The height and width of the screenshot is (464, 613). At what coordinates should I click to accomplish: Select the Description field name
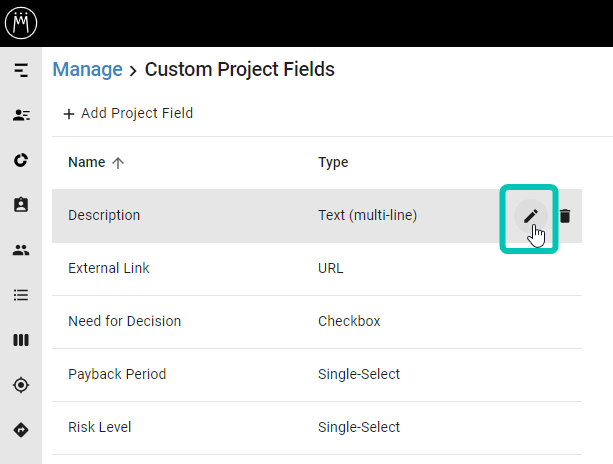pyautogui.click(x=104, y=215)
